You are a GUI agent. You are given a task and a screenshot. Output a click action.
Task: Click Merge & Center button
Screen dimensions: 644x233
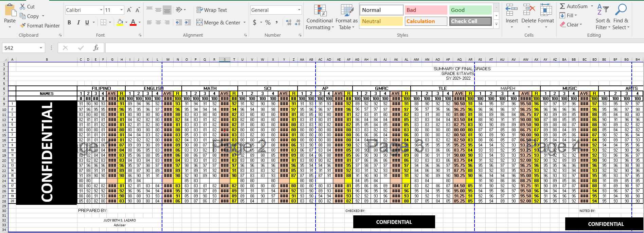(x=218, y=22)
